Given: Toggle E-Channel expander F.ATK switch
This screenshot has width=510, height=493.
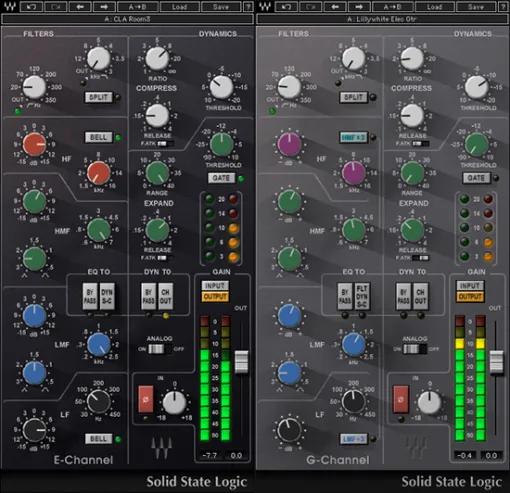Looking at the screenshot, I should pyautogui.click(x=165, y=258).
